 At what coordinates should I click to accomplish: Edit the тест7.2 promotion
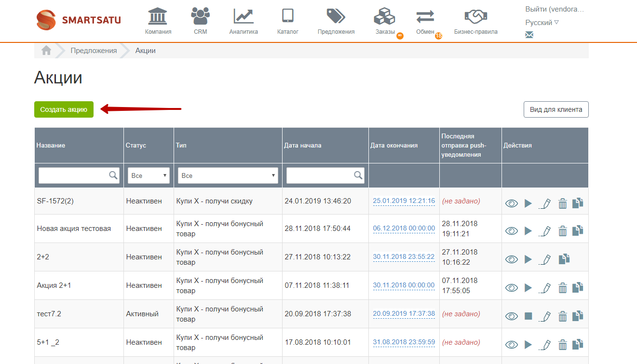(x=544, y=316)
